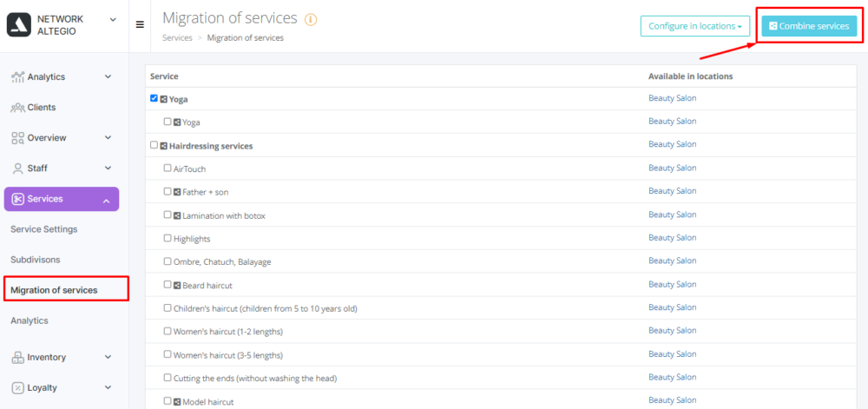Check Children's haircut checkbox
Image resolution: width=868 pixels, height=409 pixels.
click(168, 307)
